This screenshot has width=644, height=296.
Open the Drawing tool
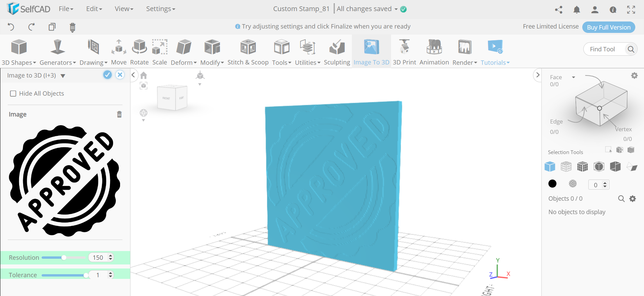[93, 52]
